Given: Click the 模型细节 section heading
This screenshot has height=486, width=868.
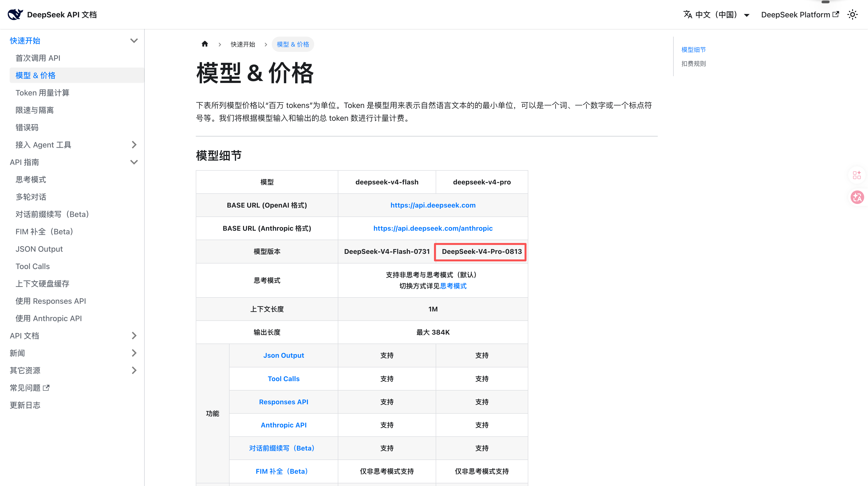Looking at the screenshot, I should pos(219,155).
